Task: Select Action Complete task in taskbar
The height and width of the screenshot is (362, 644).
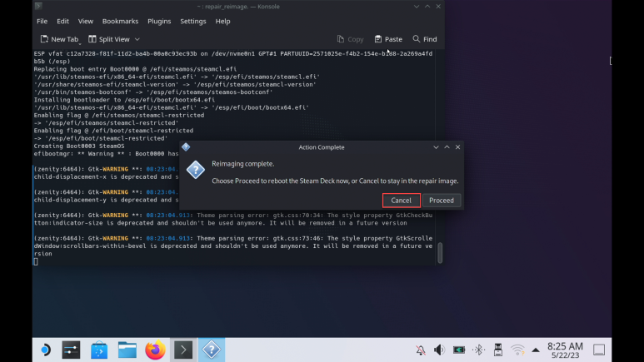Action: click(212, 350)
